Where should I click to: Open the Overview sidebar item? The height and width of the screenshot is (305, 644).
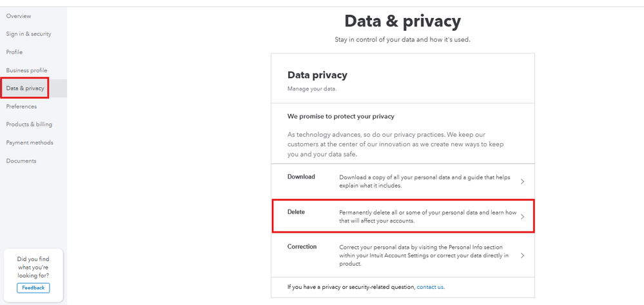18,16
